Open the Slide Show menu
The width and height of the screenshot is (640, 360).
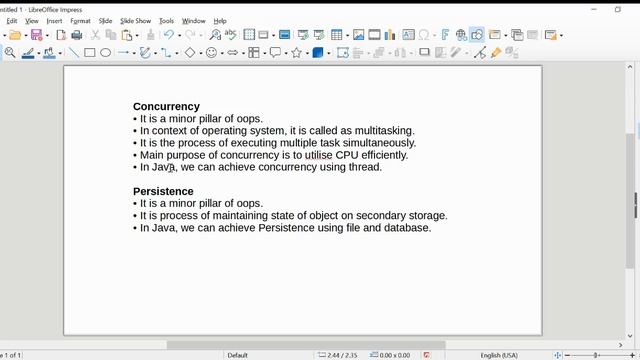(x=135, y=21)
